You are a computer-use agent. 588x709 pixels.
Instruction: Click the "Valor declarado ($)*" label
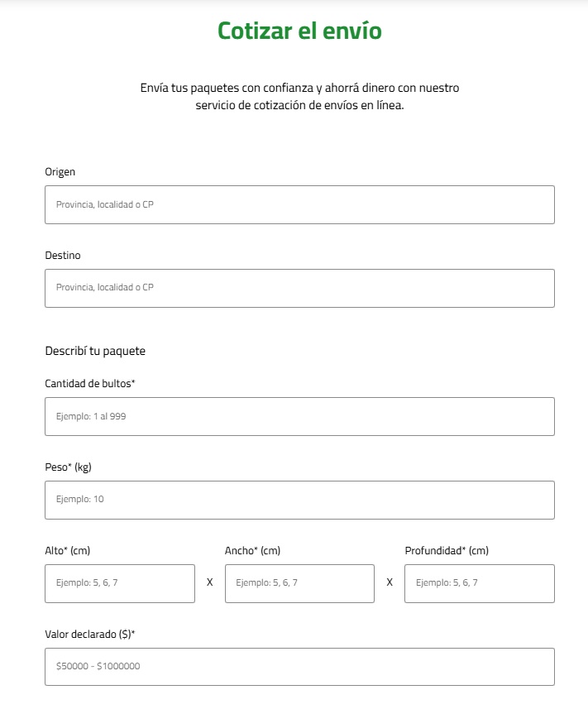(x=89, y=635)
